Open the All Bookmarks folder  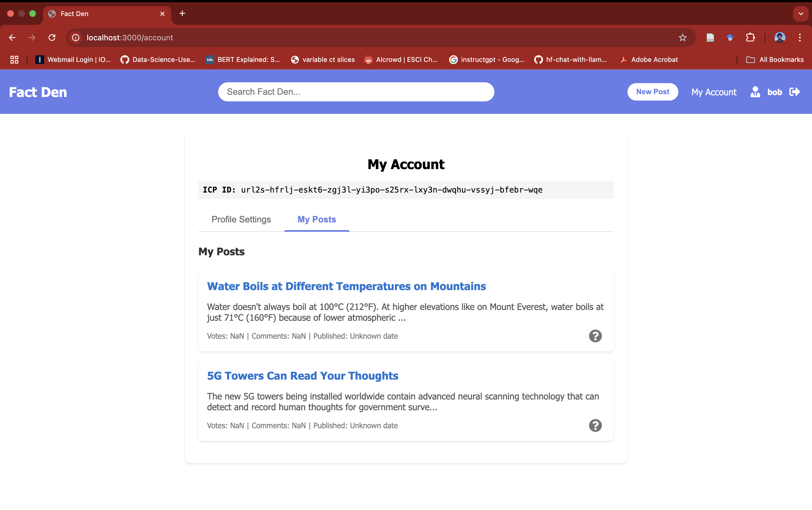tap(775, 60)
